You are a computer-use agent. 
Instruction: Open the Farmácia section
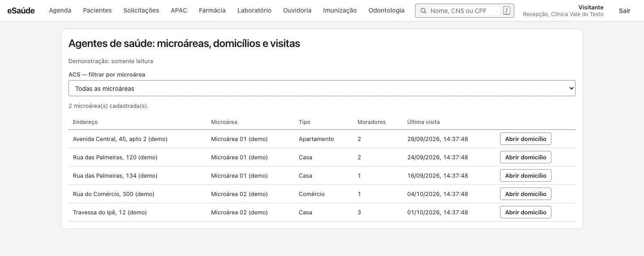tap(212, 10)
